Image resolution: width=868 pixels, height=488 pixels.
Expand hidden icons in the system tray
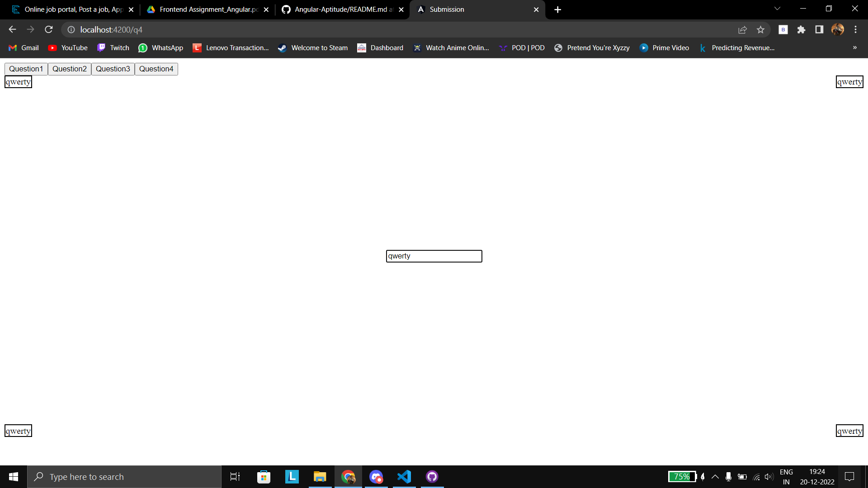(715, 476)
